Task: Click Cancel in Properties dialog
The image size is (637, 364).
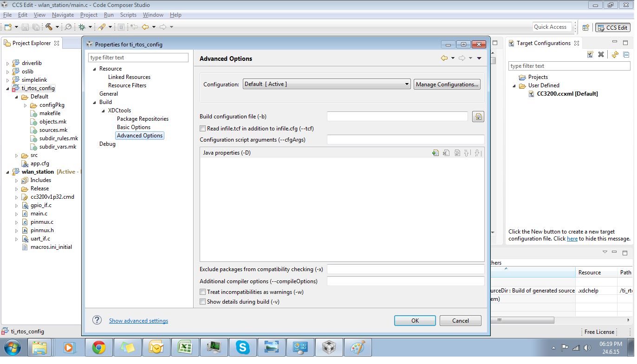Action: [x=461, y=320]
